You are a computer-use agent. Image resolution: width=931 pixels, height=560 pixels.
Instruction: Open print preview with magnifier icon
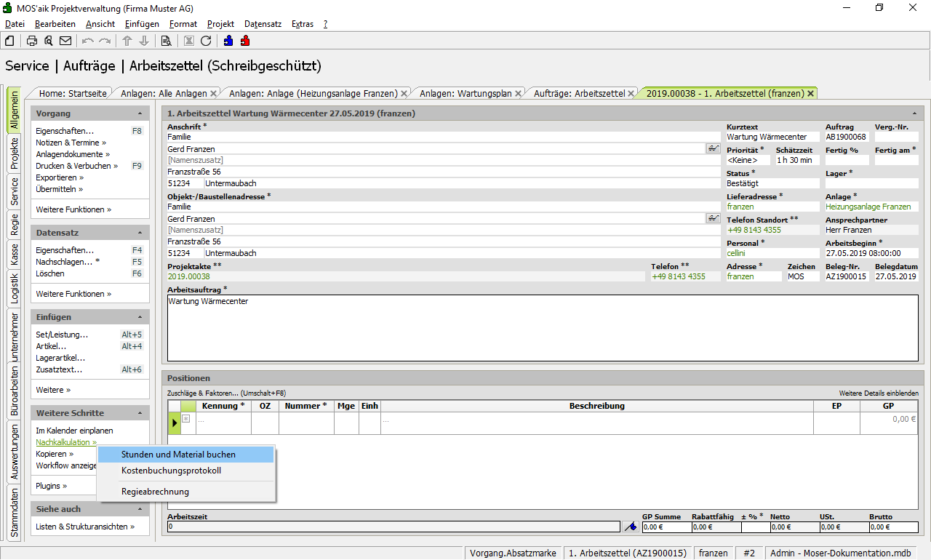(49, 41)
